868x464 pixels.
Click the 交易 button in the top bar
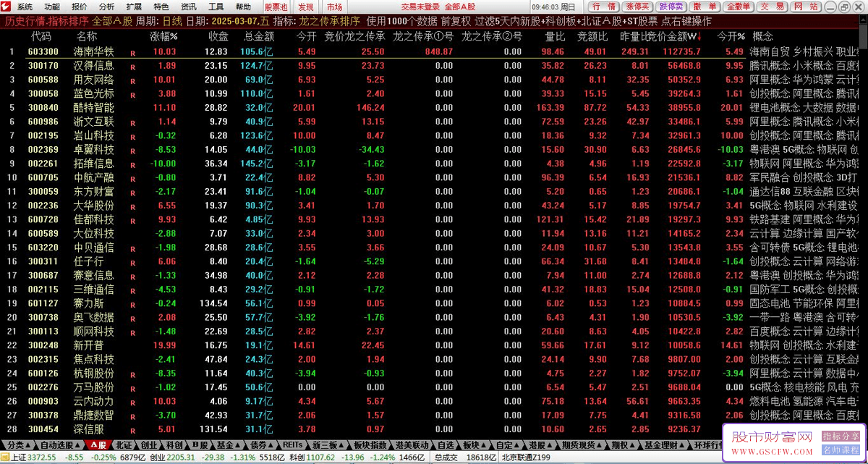coord(773,7)
